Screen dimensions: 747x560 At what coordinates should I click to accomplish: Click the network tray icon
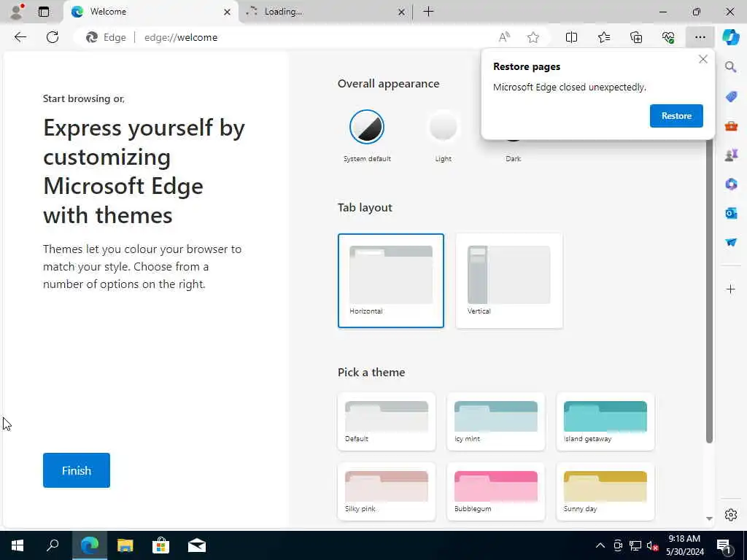pyautogui.click(x=635, y=545)
